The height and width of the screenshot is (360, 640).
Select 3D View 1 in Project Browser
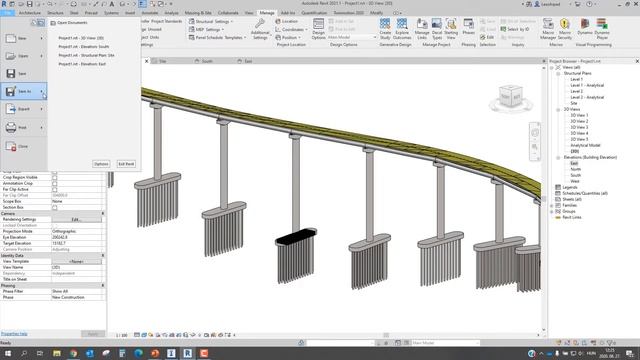coord(579,115)
